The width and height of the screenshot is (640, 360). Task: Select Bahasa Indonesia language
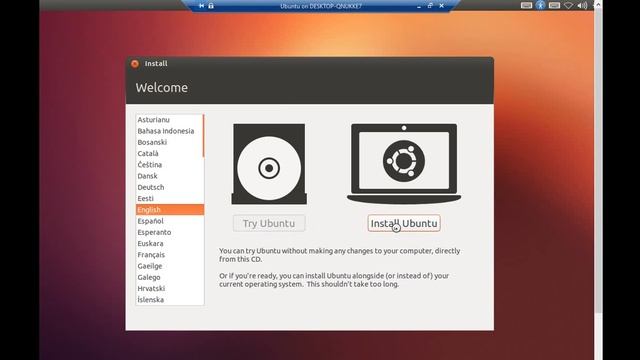coord(169,131)
